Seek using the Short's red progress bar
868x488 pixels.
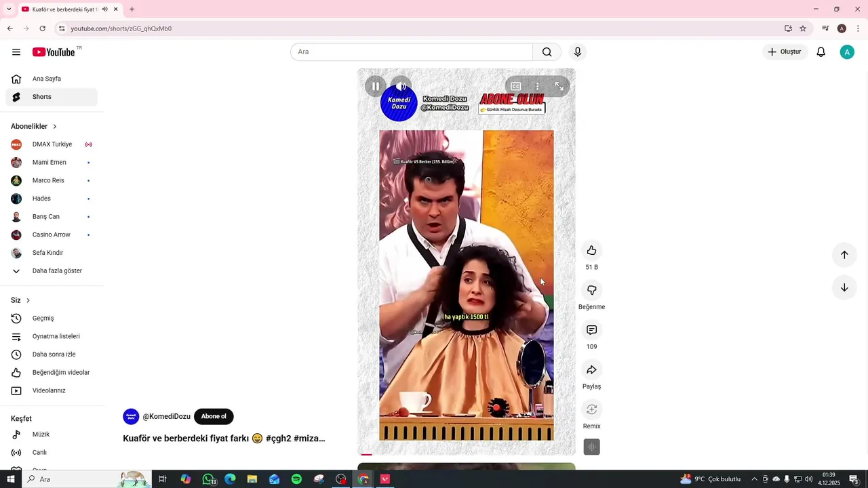tap(467, 454)
